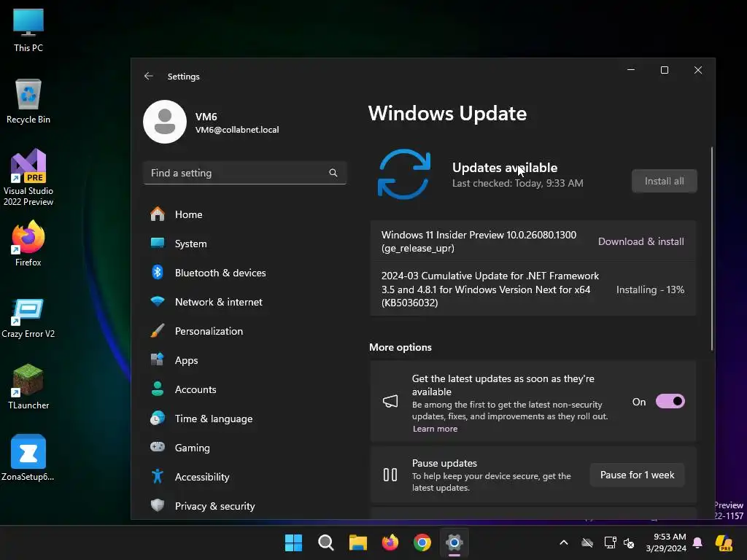
Task: Click the Time & language clock icon
Action: point(158,418)
